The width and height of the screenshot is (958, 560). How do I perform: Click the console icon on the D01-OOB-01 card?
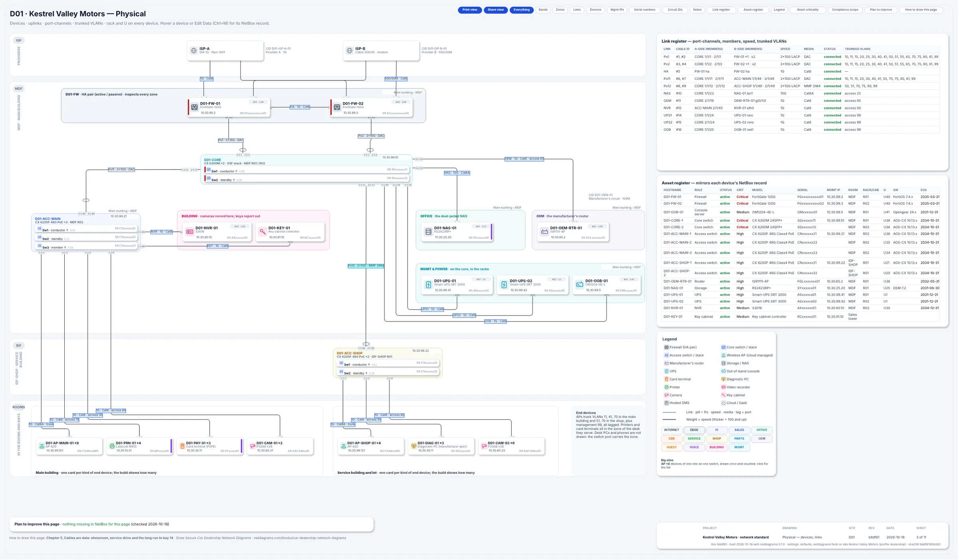pyautogui.click(x=580, y=284)
